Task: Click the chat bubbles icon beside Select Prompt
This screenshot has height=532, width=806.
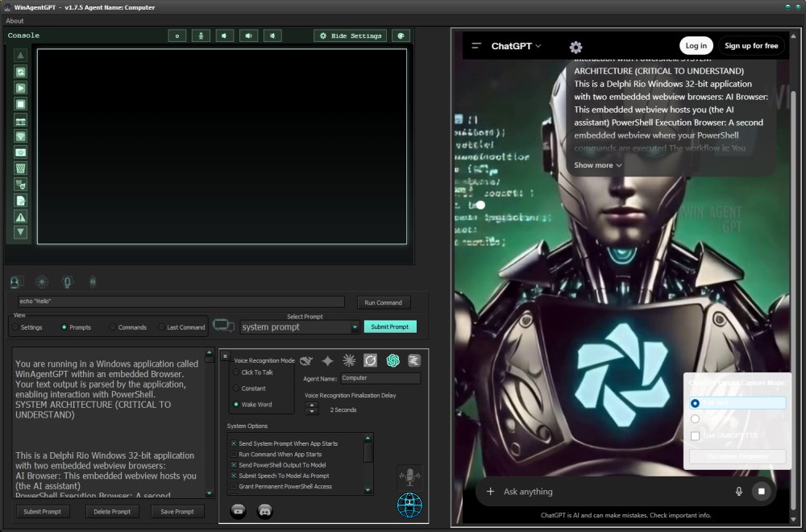Action: (x=223, y=326)
